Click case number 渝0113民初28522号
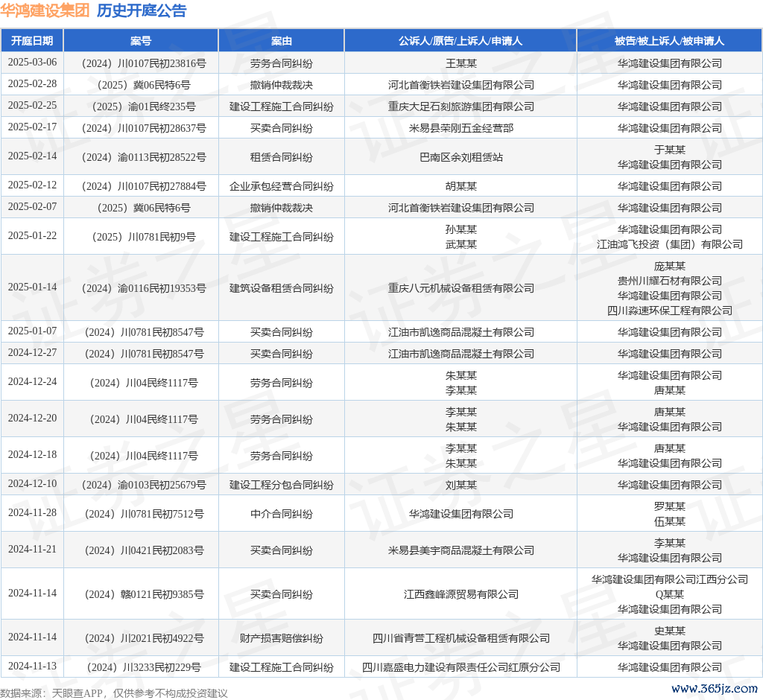The image size is (763, 700). pos(144,157)
